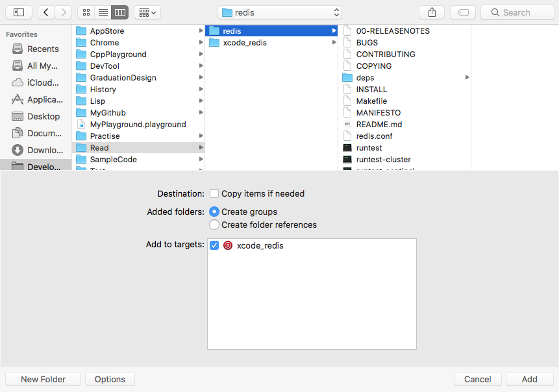
Task: Click the Add button
Action: [530, 379]
